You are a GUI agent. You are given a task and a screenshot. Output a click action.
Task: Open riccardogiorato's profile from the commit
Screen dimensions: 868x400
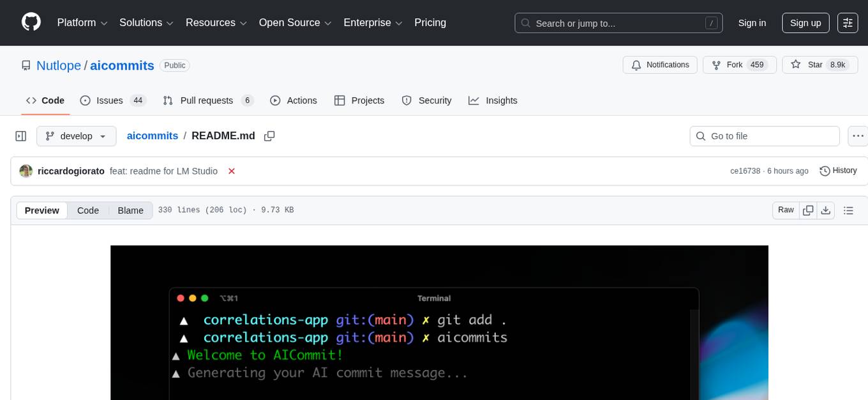click(x=71, y=171)
